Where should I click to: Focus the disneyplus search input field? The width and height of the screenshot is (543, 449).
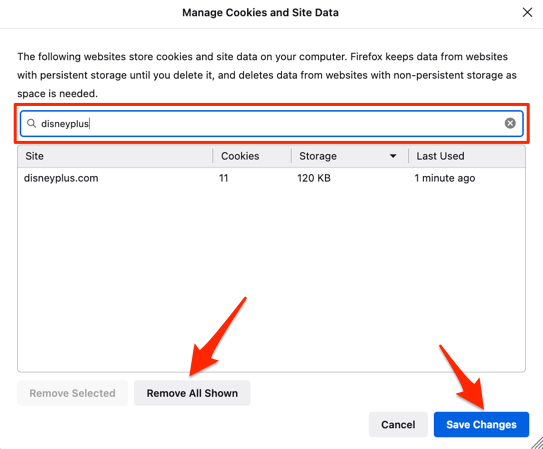272,123
